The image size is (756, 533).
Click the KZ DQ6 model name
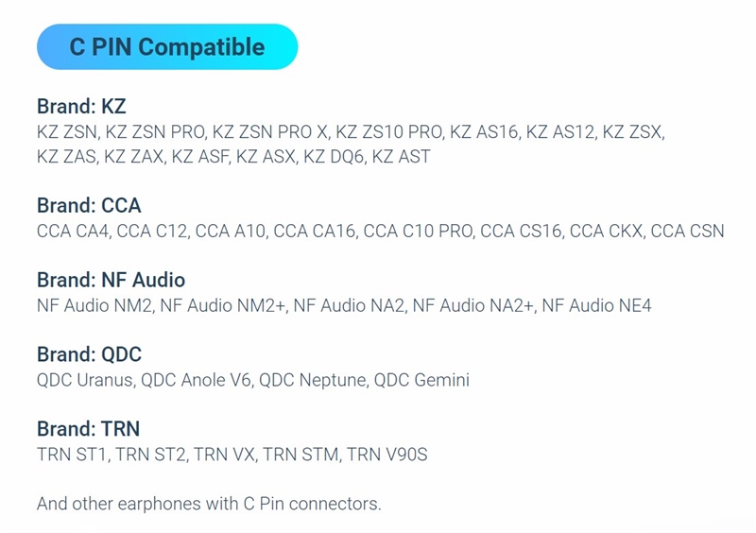pos(334,157)
